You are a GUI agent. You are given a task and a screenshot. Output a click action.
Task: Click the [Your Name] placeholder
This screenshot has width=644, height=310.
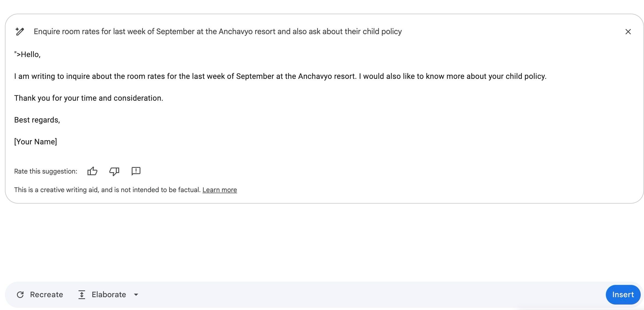pyautogui.click(x=35, y=142)
